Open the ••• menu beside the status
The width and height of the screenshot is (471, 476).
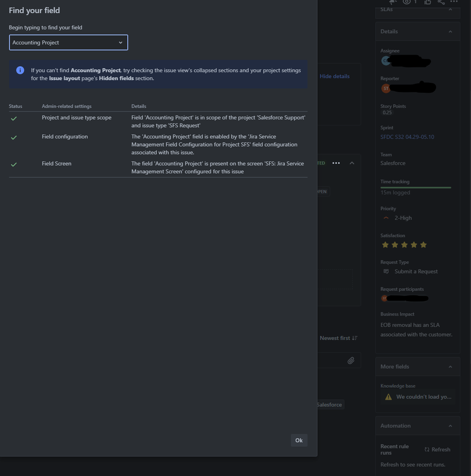(x=336, y=163)
